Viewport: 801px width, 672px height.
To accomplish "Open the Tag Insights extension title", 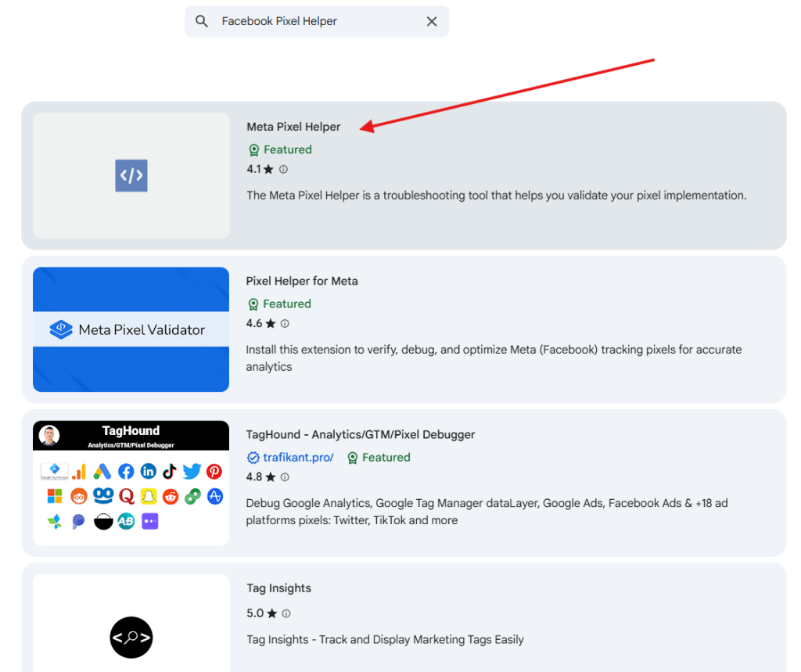I will (278, 588).
